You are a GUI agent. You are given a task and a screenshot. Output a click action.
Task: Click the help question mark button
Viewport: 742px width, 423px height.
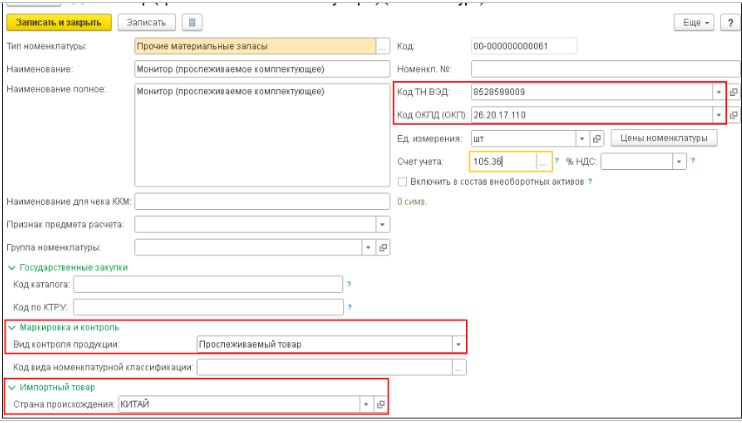pos(730,22)
